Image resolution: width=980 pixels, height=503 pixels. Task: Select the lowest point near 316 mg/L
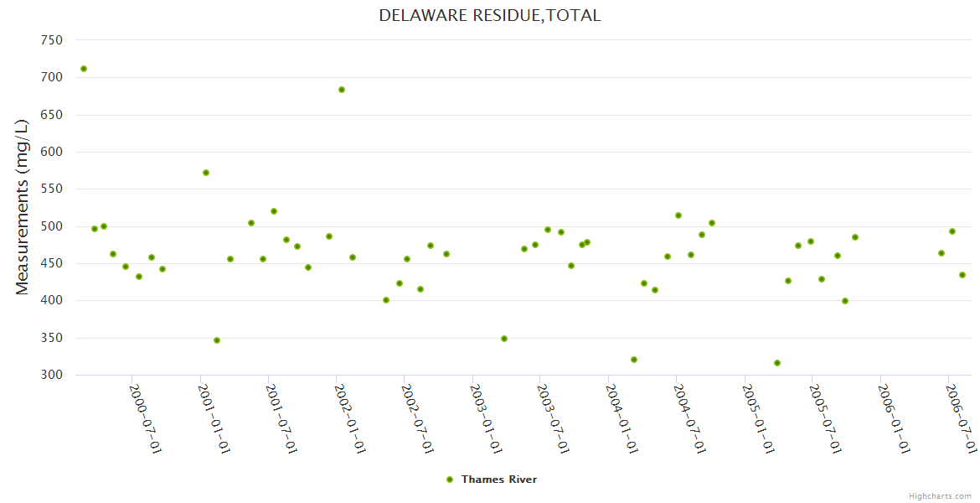point(777,363)
